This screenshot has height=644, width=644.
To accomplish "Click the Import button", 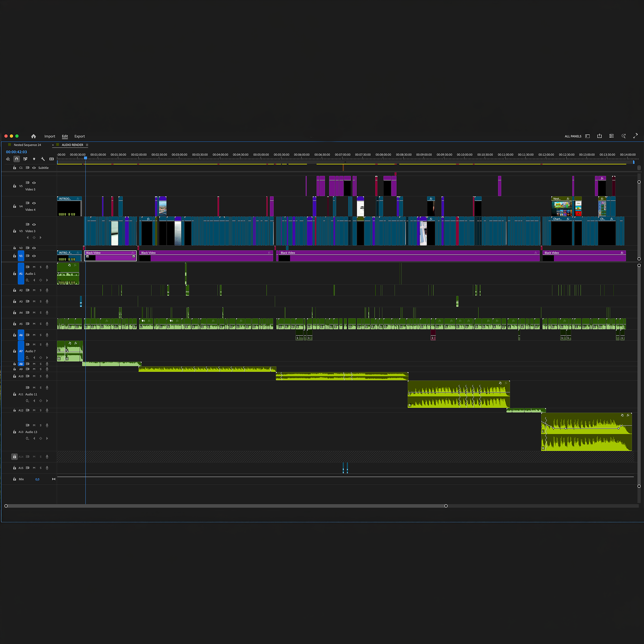I will click(x=50, y=136).
